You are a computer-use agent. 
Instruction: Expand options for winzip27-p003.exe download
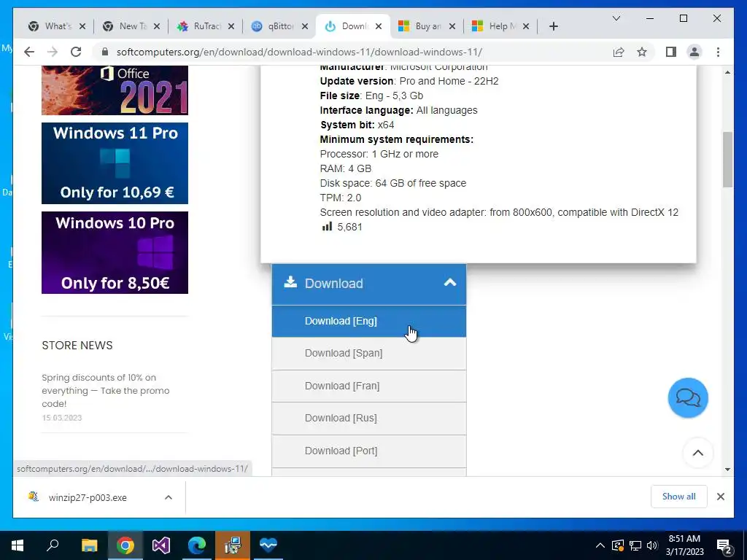tap(169, 497)
